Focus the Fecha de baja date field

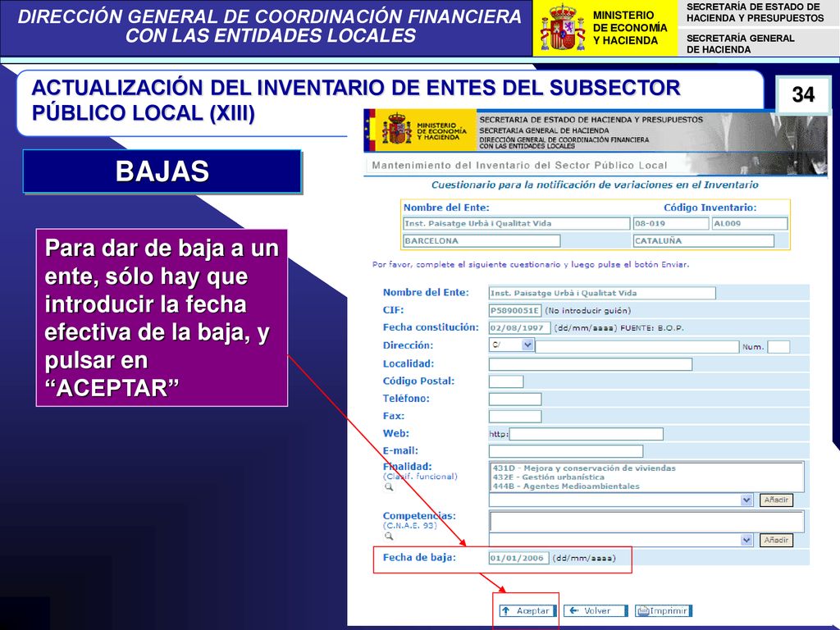519,558
